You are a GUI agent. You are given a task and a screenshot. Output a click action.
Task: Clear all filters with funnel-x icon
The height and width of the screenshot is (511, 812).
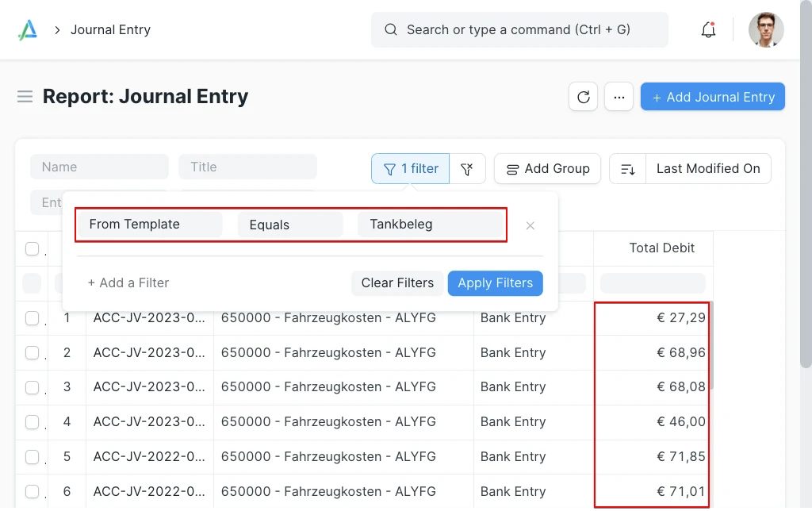point(467,168)
